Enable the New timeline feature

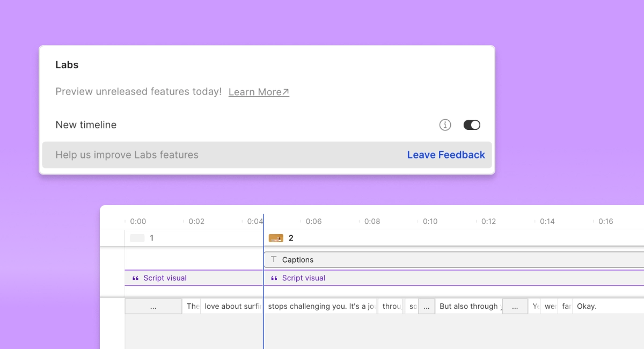472,125
